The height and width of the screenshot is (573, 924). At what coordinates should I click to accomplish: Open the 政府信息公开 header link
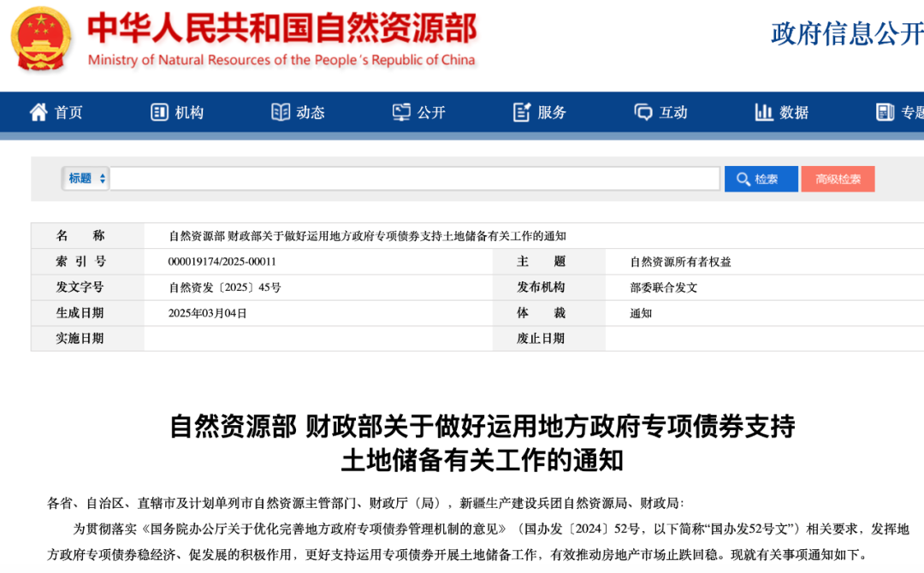(x=847, y=33)
